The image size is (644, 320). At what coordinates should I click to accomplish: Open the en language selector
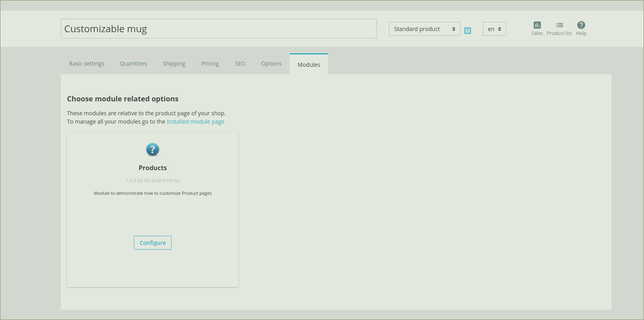(494, 29)
